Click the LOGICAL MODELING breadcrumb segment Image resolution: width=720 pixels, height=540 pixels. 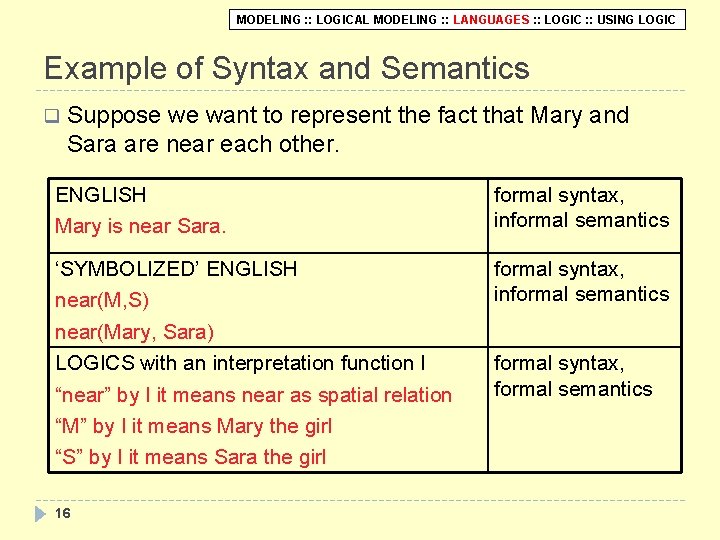[376, 20]
